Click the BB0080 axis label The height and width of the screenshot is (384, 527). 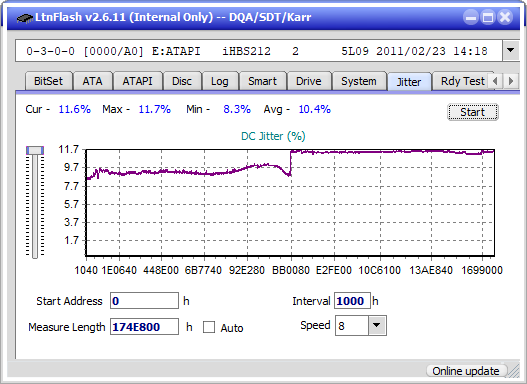pos(291,270)
